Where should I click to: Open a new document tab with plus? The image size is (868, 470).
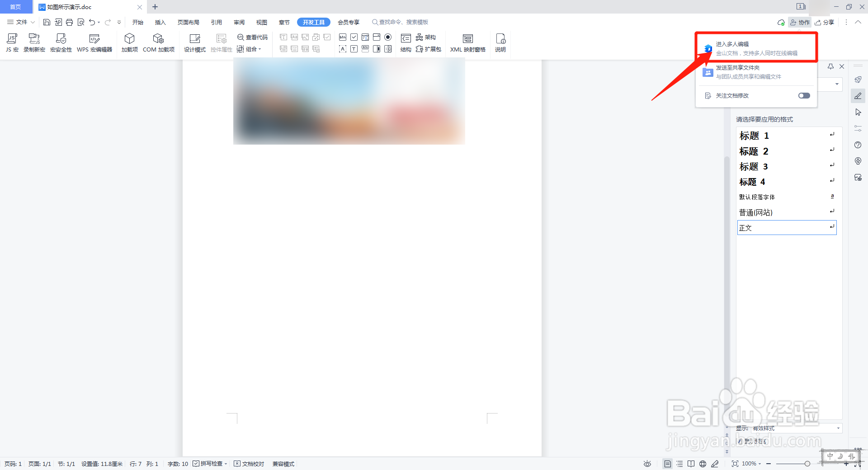(155, 7)
